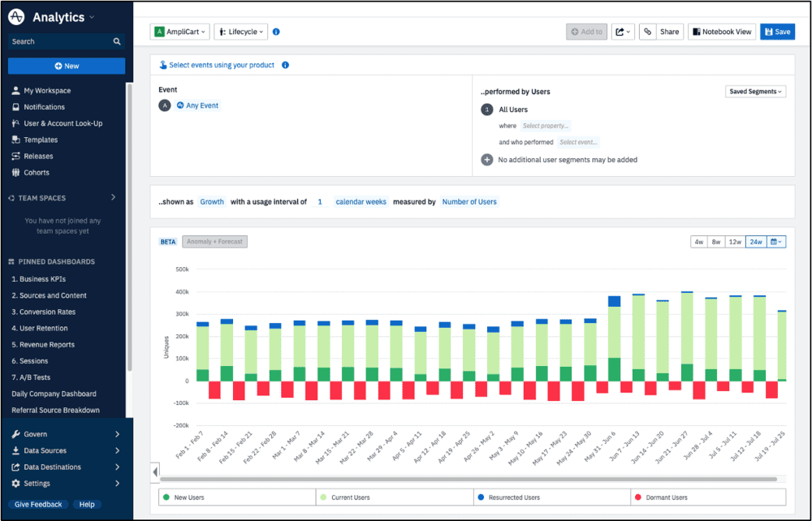Click the chart horizontal scrollbar
812x521 pixels.
[x=469, y=479]
